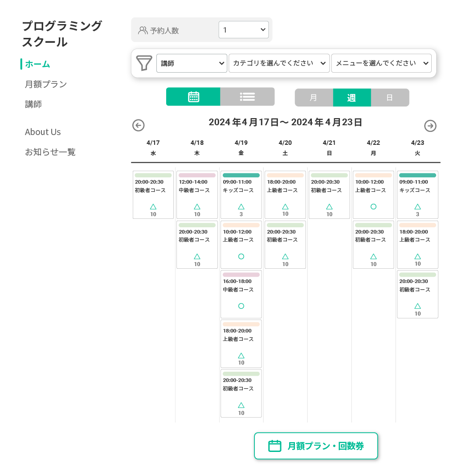Open 月額プラン in the sidebar
The width and height of the screenshot is (462, 476).
click(x=46, y=84)
